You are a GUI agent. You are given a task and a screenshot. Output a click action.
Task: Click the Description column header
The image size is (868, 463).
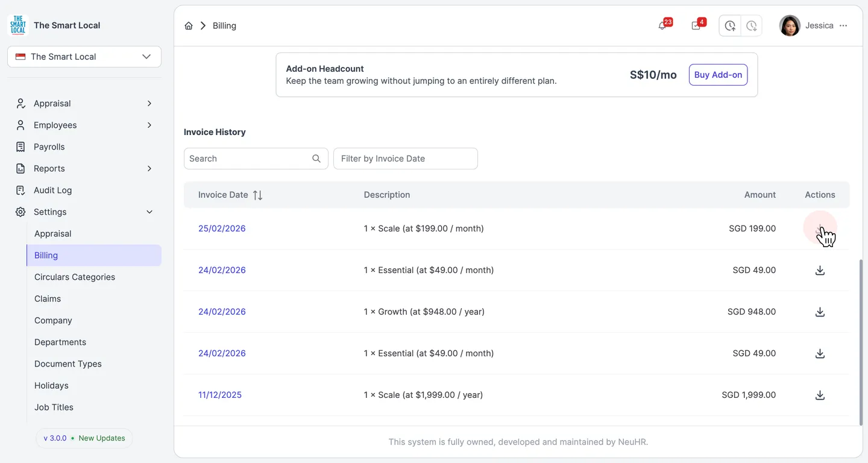[x=387, y=195]
